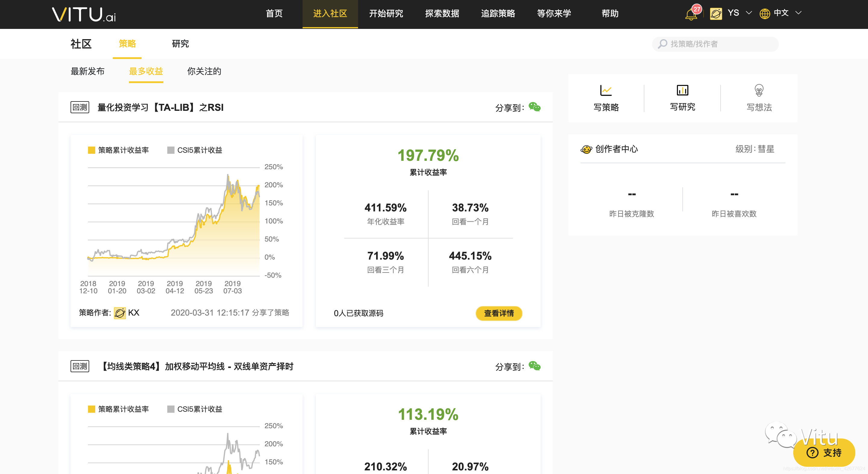Select the 写策略 chart icon

(x=605, y=90)
